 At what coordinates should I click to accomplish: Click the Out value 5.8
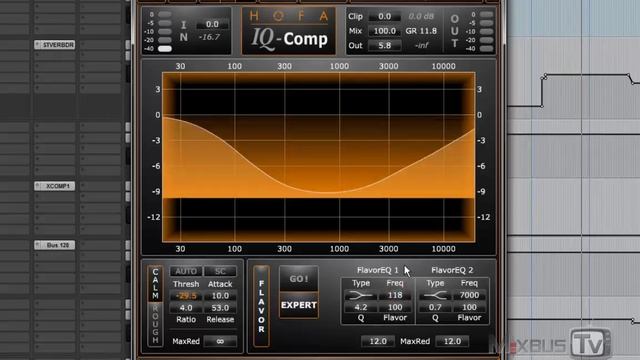[x=384, y=45]
